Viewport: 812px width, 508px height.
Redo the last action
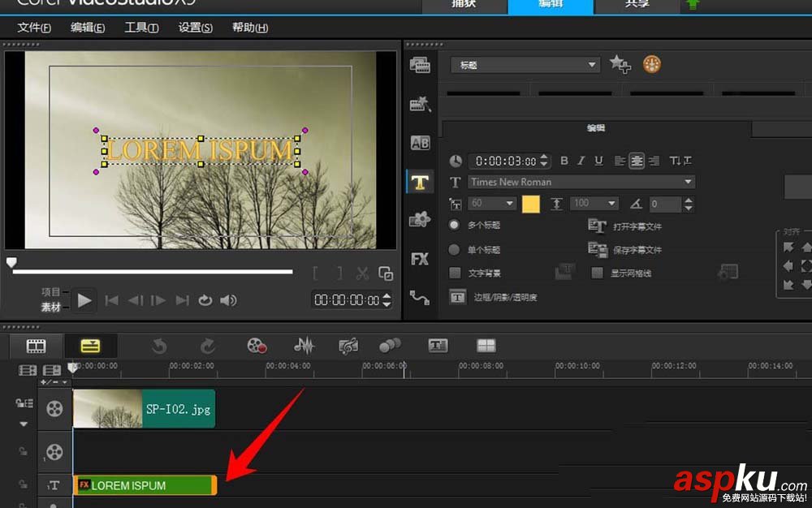tap(208, 346)
